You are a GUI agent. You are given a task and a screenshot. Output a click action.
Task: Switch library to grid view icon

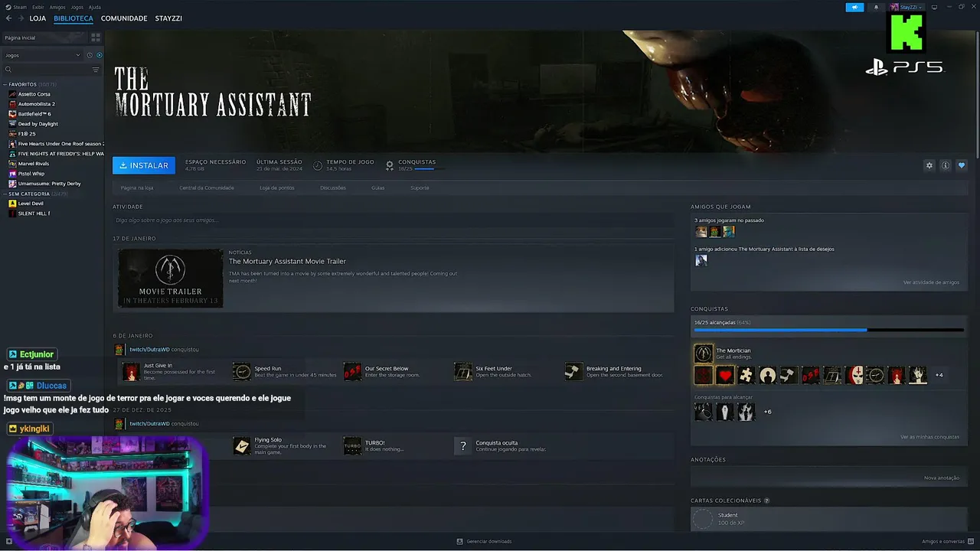96,37
